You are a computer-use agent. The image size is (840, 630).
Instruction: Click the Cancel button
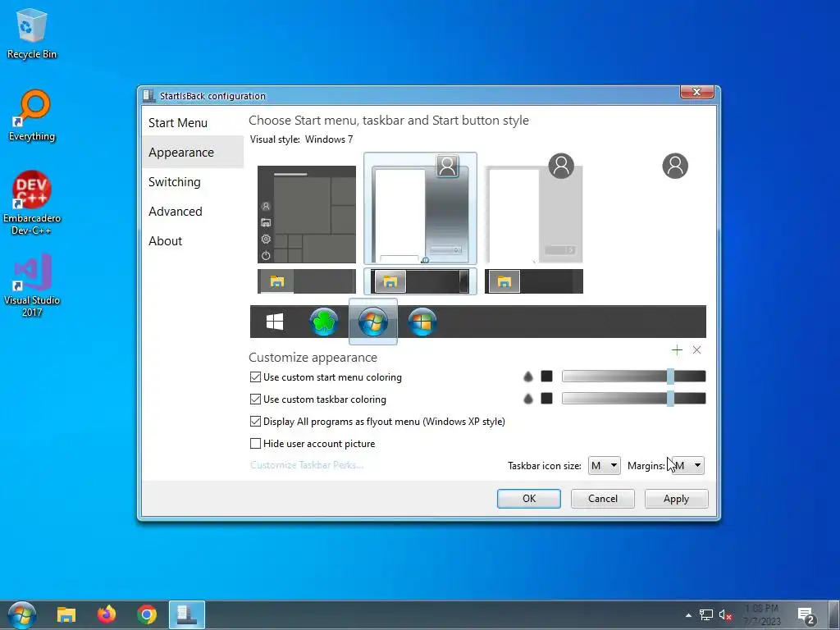coord(603,498)
